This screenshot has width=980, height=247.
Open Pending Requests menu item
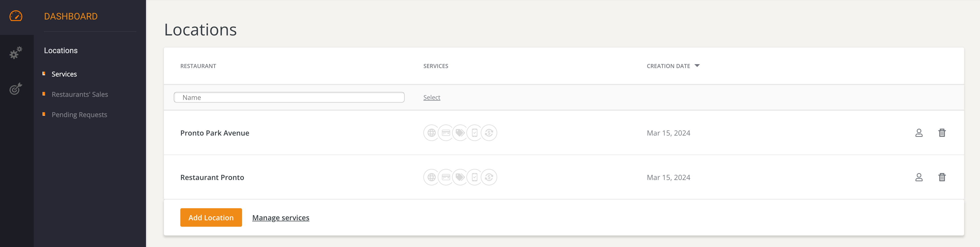pos(79,114)
